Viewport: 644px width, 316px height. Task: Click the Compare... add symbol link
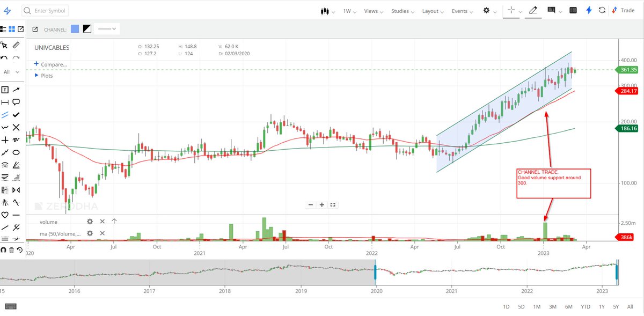pyautogui.click(x=50, y=64)
